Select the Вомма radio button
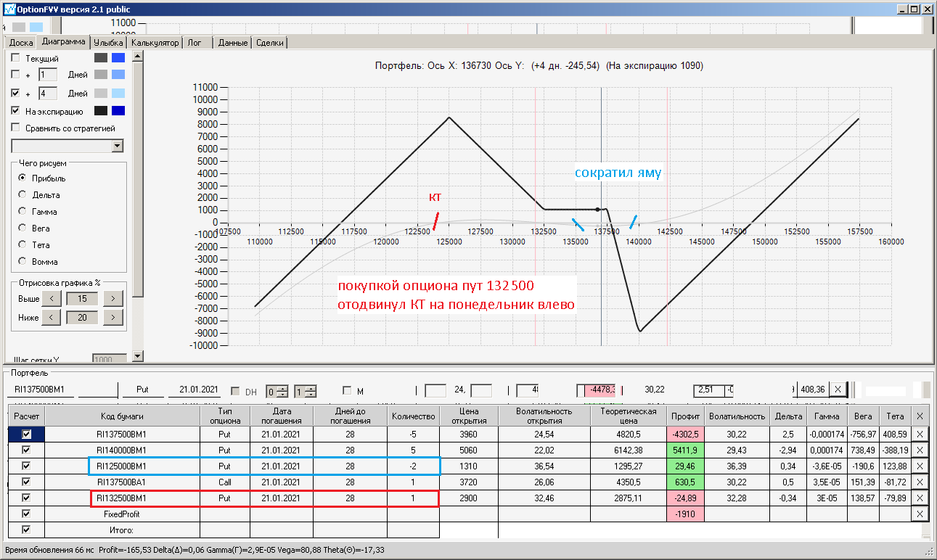Viewport: 937px width, 560px height. pos(22,261)
